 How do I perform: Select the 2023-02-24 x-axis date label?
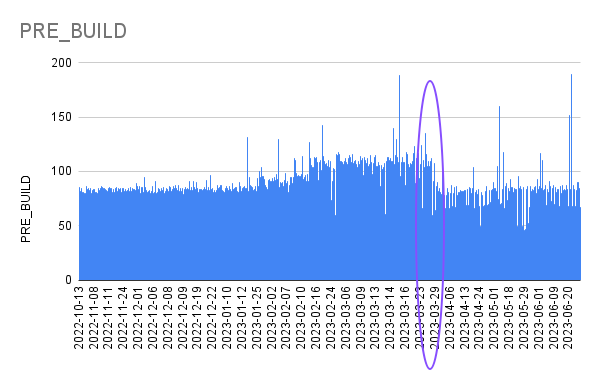[x=331, y=318]
